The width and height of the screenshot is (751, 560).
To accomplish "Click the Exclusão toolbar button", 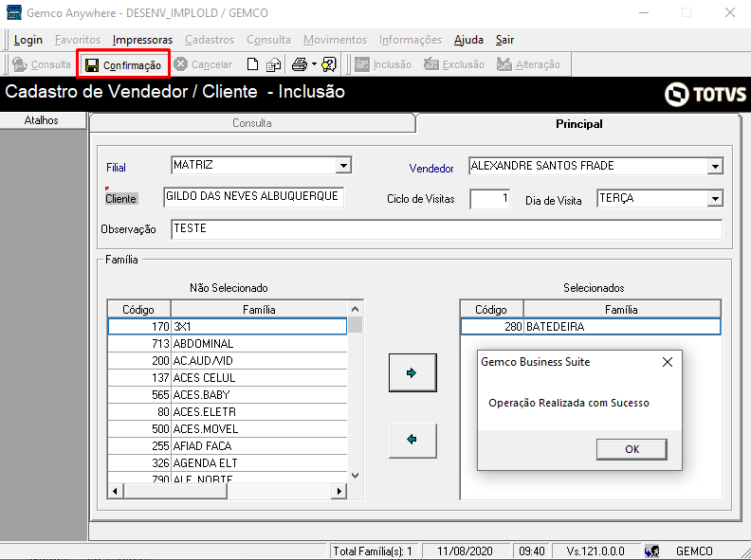I will pos(454,64).
